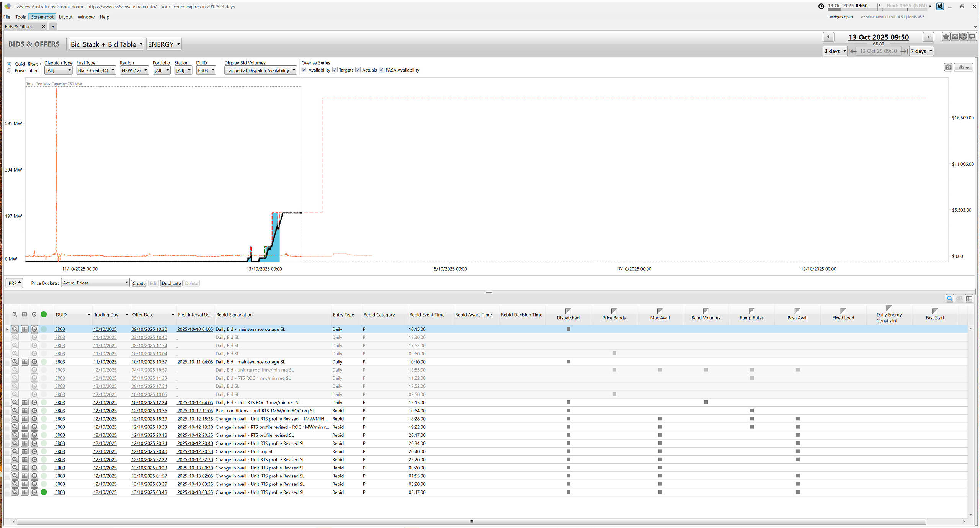Image resolution: width=980 pixels, height=528 pixels.
Task: Select the Power filter radio button
Action: click(x=9, y=70)
